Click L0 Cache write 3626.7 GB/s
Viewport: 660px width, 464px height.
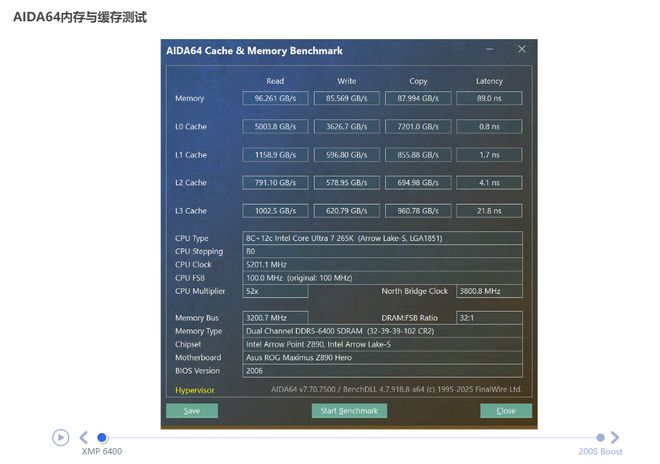click(x=347, y=126)
